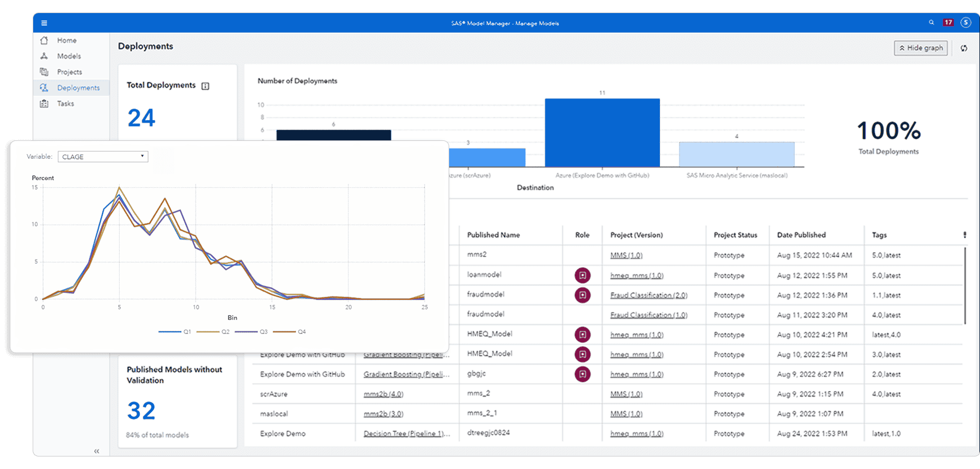
Task: Click the search magnifier icon
Action: (x=932, y=22)
